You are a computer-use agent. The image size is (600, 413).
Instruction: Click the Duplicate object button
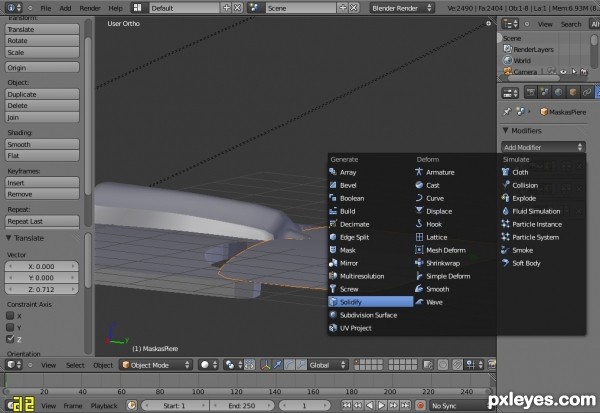tap(42, 94)
